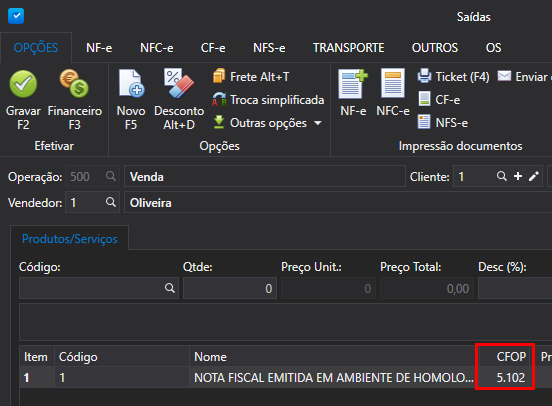Select Troca simplificada option
The image size is (552, 406).
[x=268, y=100]
